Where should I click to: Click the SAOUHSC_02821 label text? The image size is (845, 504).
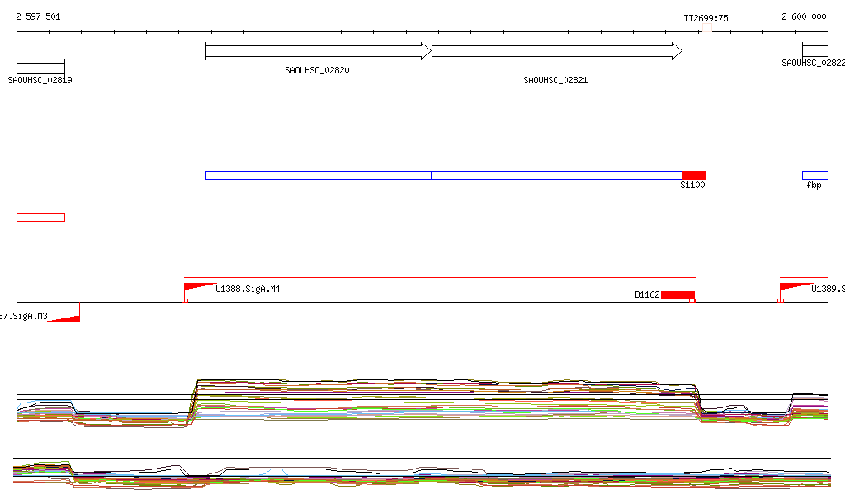555,80
